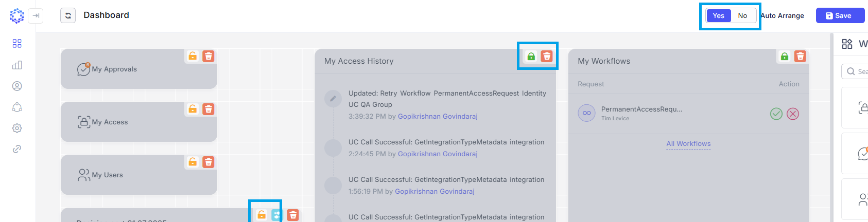Toggle lock on My Access widget
Image resolution: width=868 pixels, height=222 pixels.
pyautogui.click(x=193, y=109)
